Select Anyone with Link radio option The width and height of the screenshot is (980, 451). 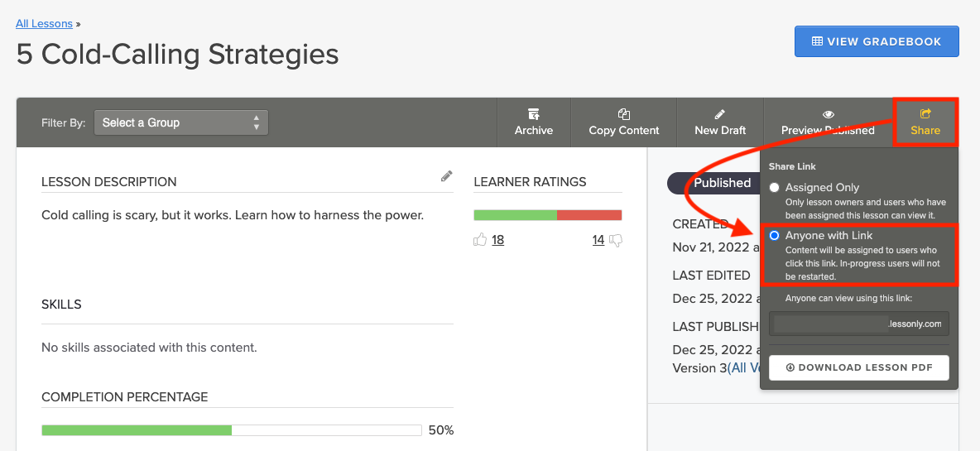click(774, 236)
